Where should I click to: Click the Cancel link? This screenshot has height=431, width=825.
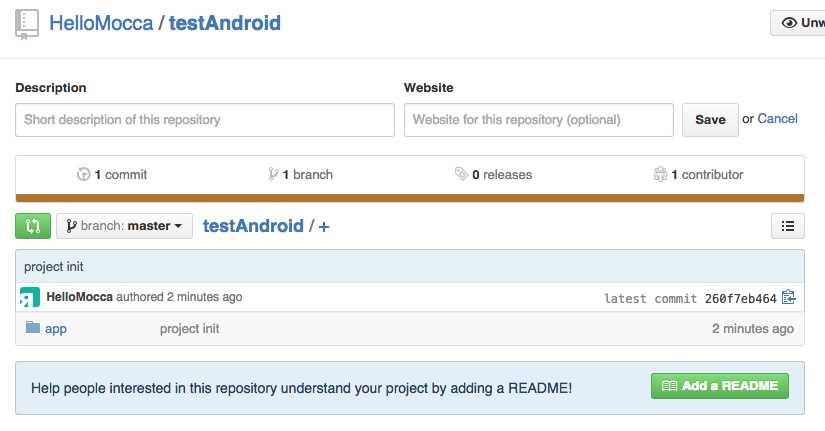pos(778,119)
